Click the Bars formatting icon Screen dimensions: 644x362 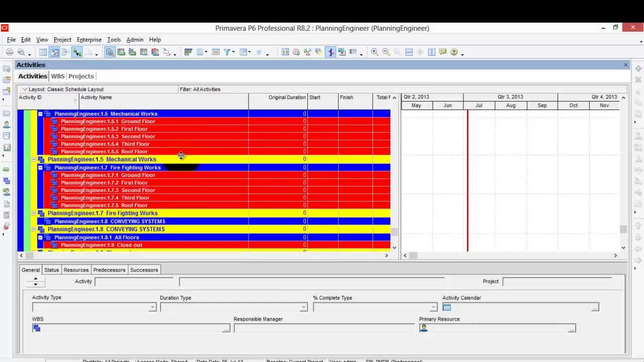188,52
